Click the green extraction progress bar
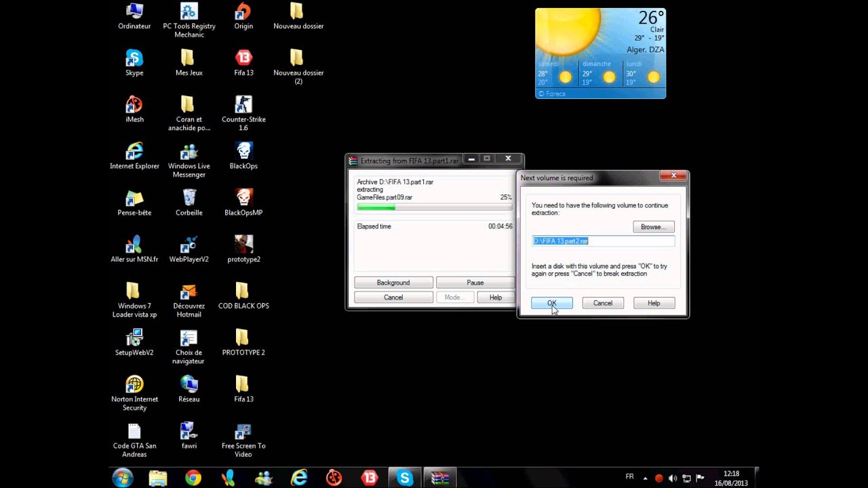868x488 pixels. (434, 208)
